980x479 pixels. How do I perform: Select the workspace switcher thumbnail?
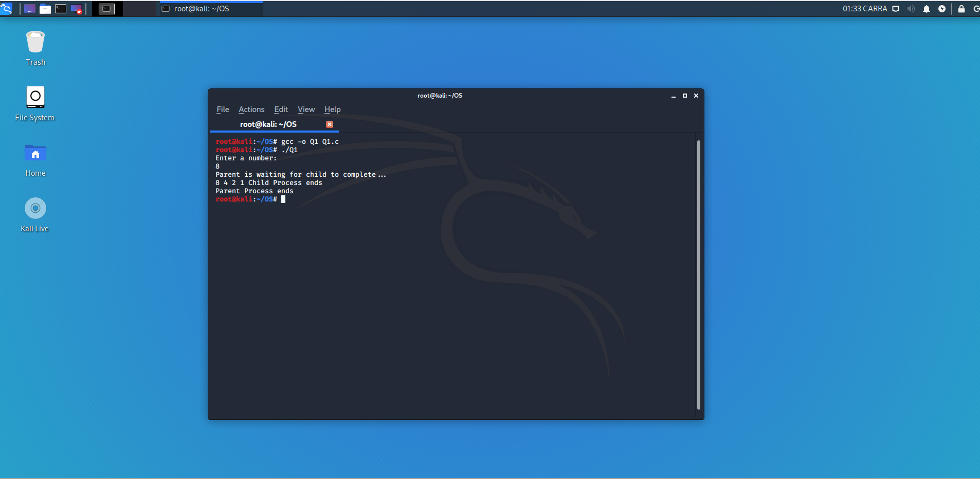[107, 9]
